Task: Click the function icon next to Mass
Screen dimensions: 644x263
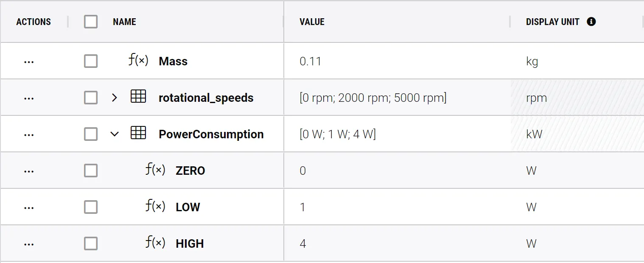Action: 138,61
